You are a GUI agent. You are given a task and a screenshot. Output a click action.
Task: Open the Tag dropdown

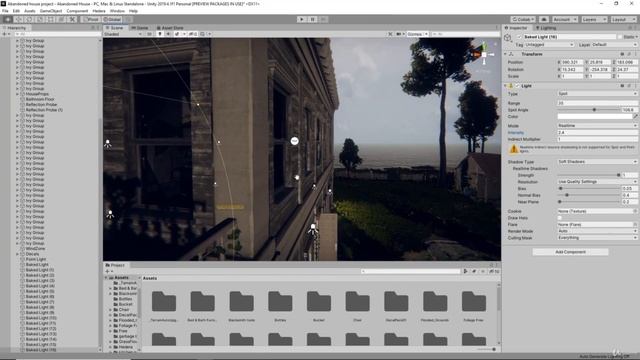(549, 44)
